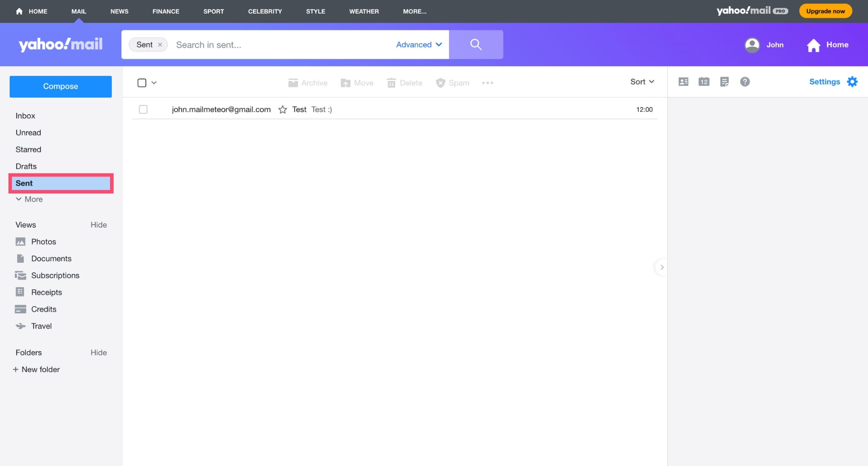Remove the Sent filter chip in search
The width and height of the screenshot is (868, 466).
[160, 44]
